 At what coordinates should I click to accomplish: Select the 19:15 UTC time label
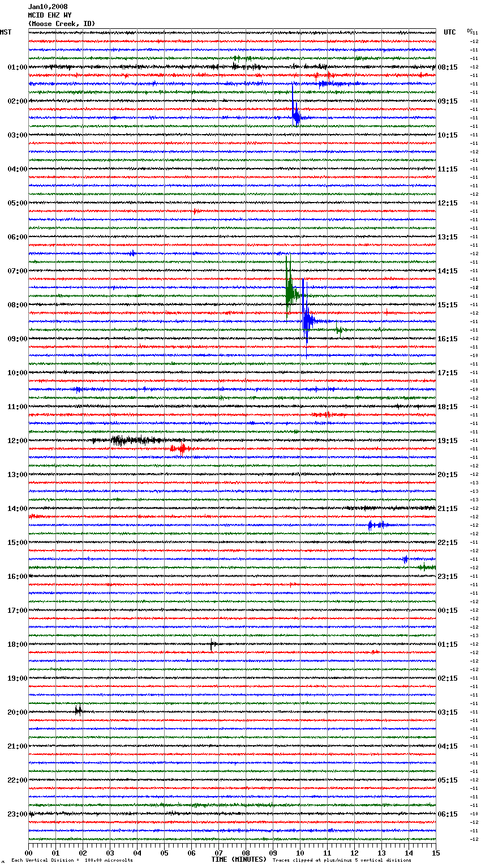(448, 441)
